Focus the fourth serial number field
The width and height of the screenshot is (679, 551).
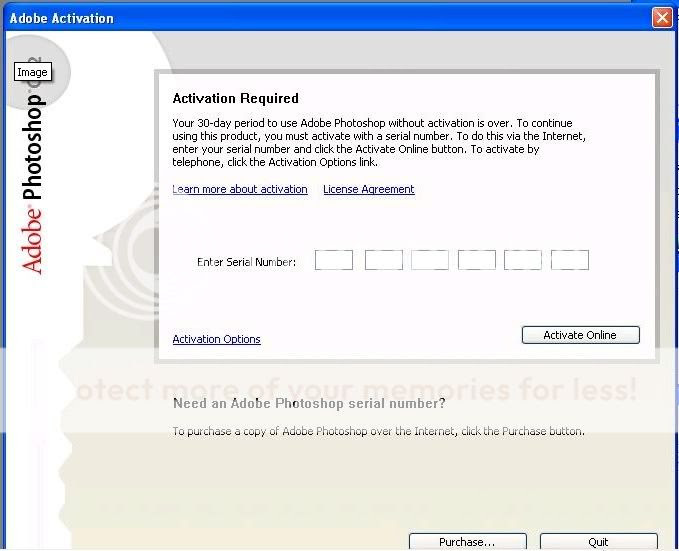point(477,260)
